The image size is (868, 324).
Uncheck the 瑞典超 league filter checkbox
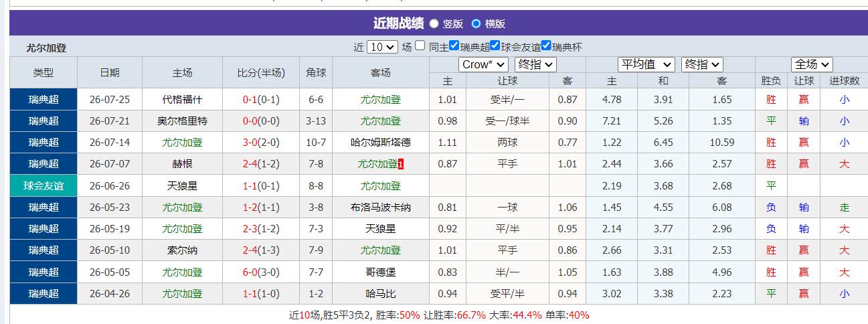454,46
